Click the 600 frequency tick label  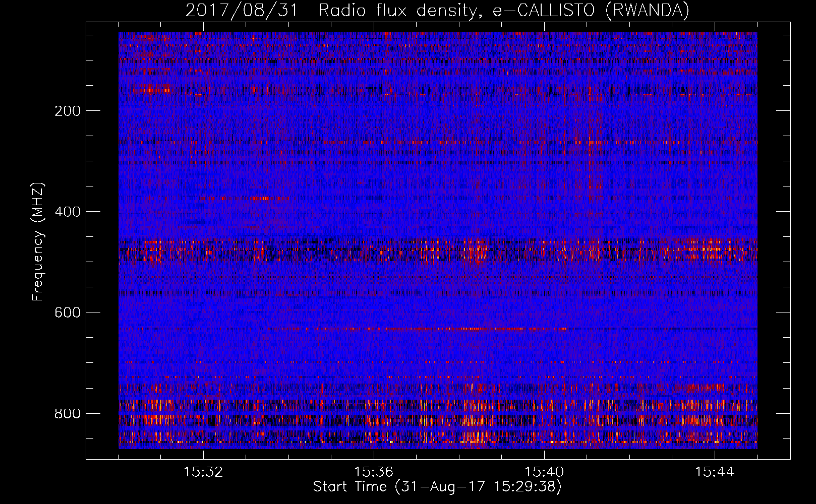68,312
